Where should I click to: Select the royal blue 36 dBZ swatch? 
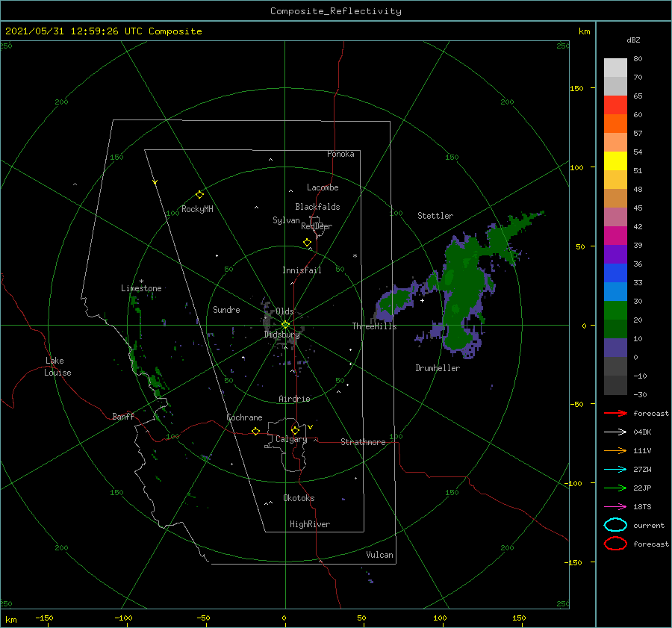coord(615,273)
